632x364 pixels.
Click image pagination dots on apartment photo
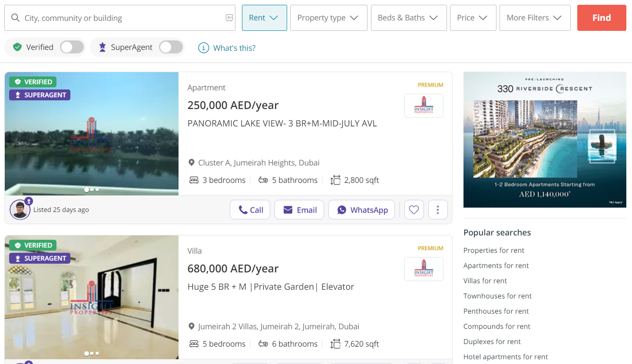point(92,190)
